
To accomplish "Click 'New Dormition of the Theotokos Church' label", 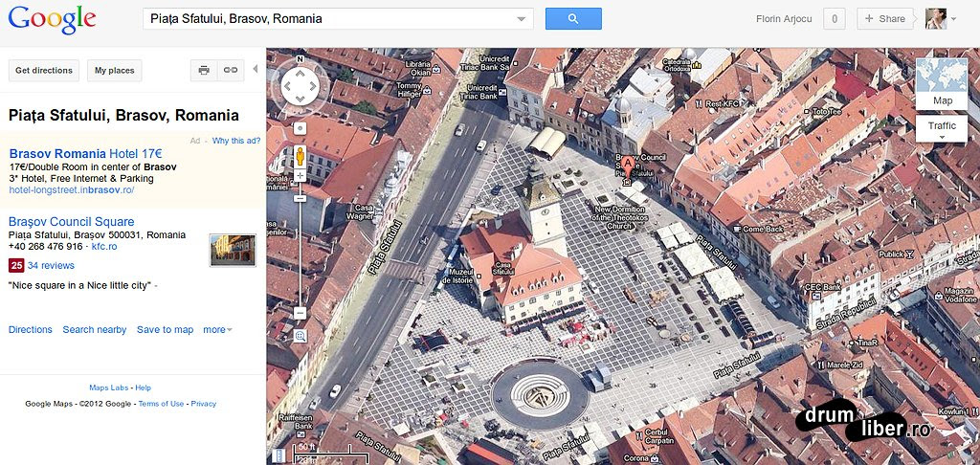I will [x=619, y=217].
